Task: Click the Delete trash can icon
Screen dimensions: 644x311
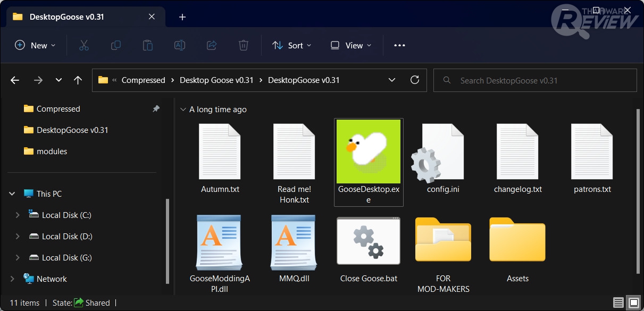Action: coord(244,46)
